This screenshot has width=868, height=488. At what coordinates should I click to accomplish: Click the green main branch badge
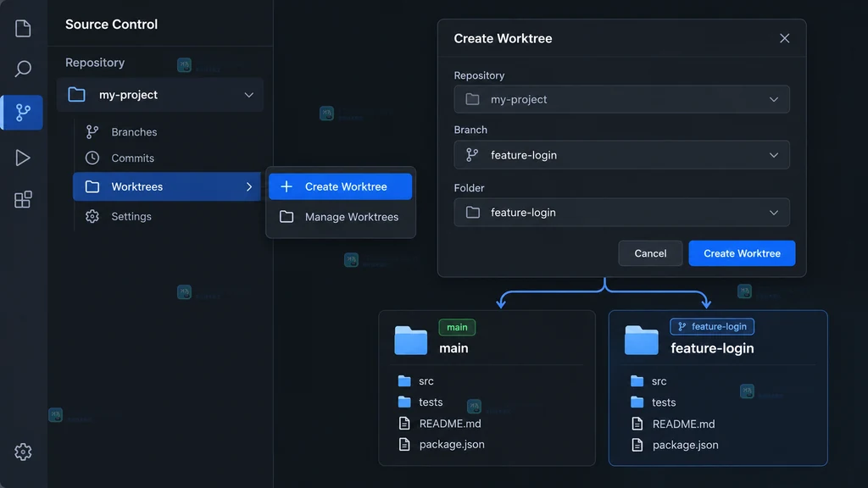457,327
